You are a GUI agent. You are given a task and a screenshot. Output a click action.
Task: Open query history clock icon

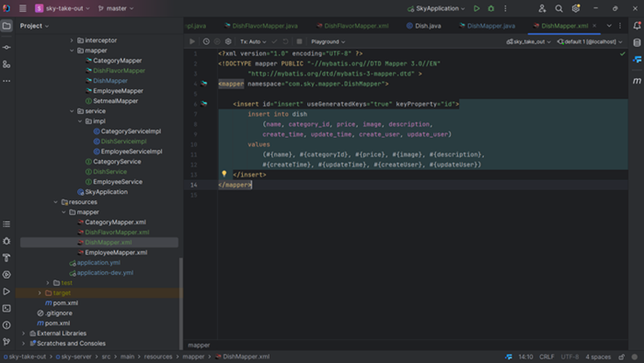(206, 41)
